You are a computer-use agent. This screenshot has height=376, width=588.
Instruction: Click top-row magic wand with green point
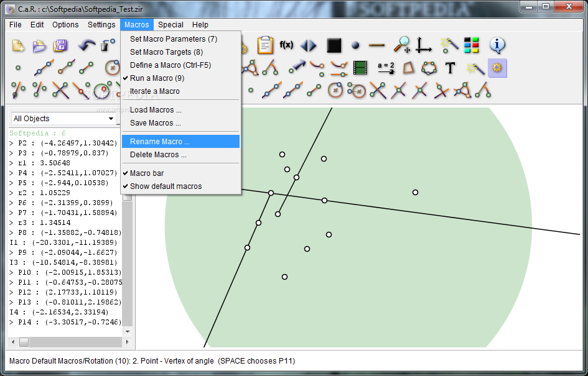point(449,45)
